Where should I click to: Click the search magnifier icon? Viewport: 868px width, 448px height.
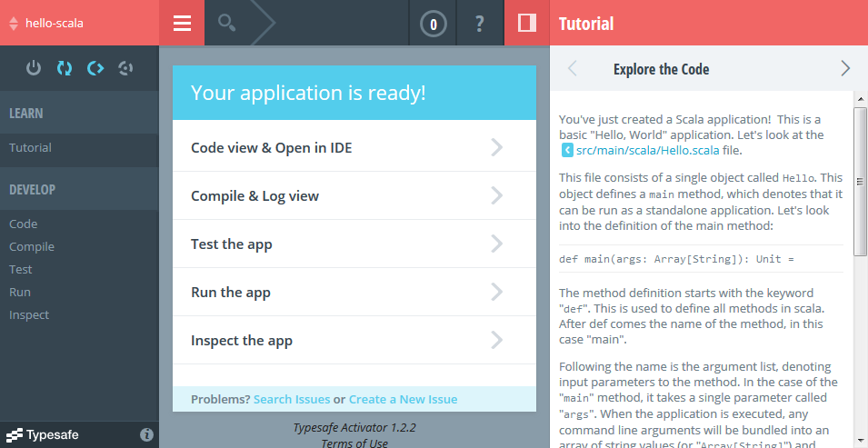227,24
